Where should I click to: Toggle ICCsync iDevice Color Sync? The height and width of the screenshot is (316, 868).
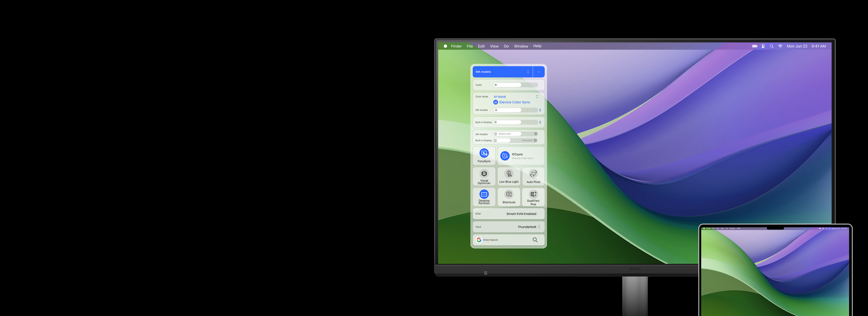(521, 156)
